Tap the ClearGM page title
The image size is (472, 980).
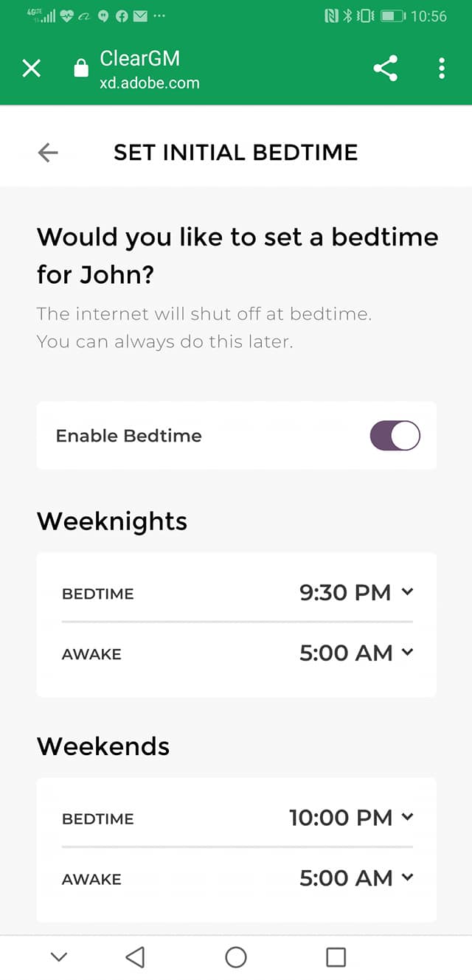140,59
